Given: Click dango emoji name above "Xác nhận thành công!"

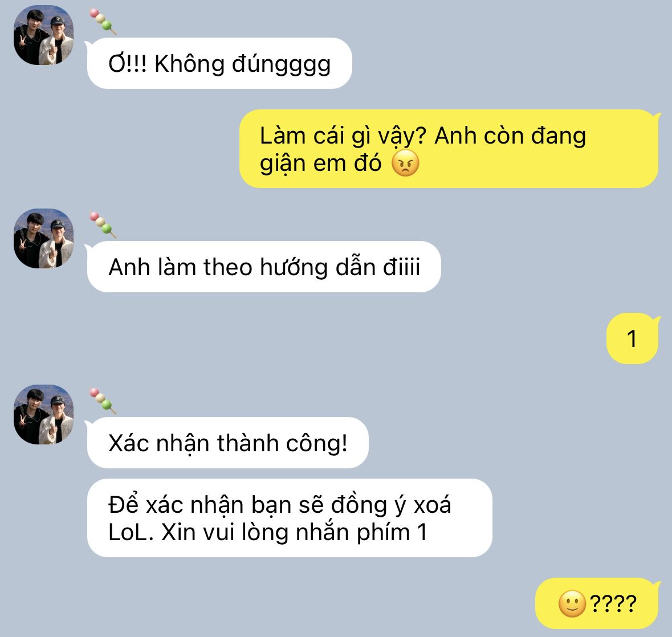Looking at the screenshot, I should [x=103, y=401].
